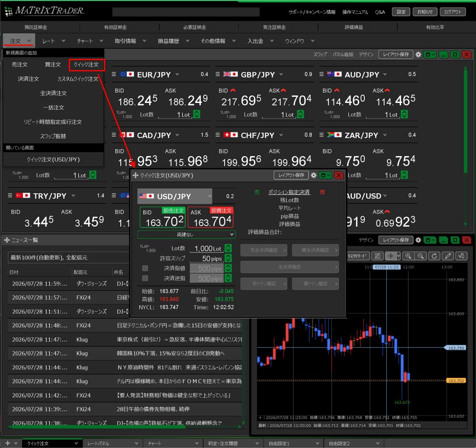The width and height of the screenshot is (476, 448).
Task: Click GBP/JPY lot count stepper
Action: [x=301, y=114]
